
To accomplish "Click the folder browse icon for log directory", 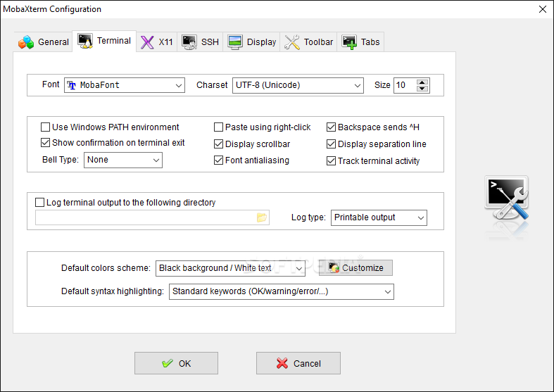I will point(262,217).
